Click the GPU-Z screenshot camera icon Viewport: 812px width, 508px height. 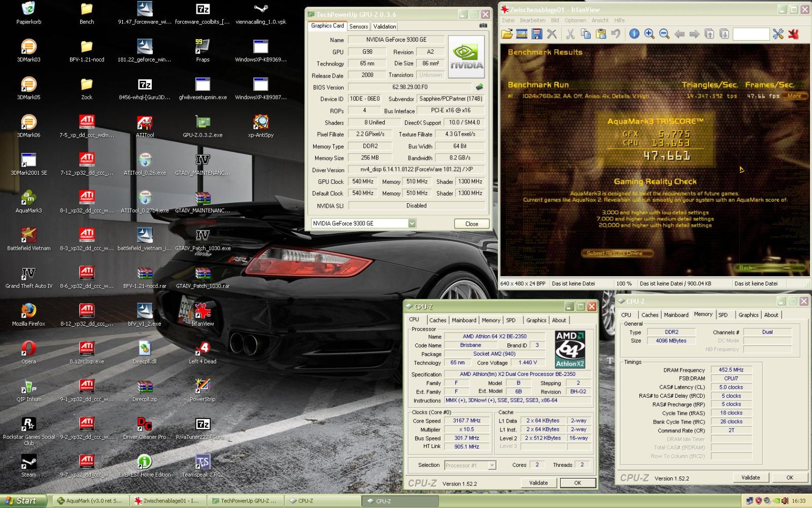[x=483, y=25]
